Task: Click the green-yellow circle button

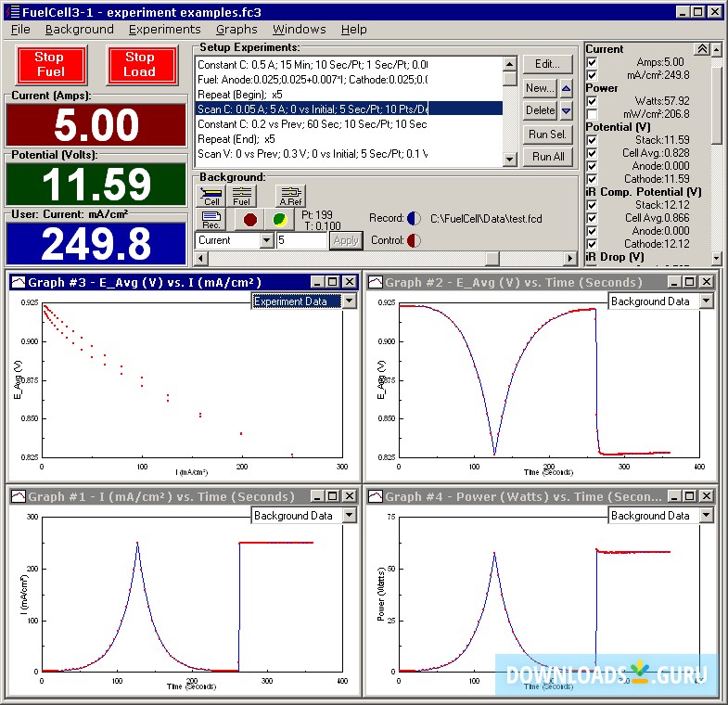Action: point(277,220)
